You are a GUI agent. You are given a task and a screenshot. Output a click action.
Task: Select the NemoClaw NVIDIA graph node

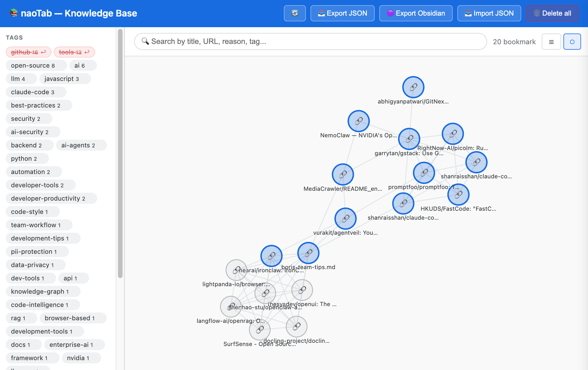pyautogui.click(x=358, y=121)
